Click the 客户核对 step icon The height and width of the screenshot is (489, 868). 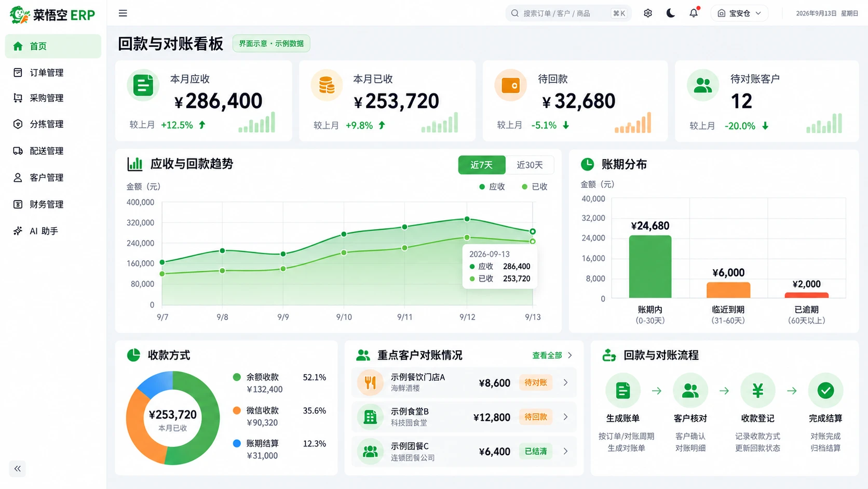[x=690, y=390]
